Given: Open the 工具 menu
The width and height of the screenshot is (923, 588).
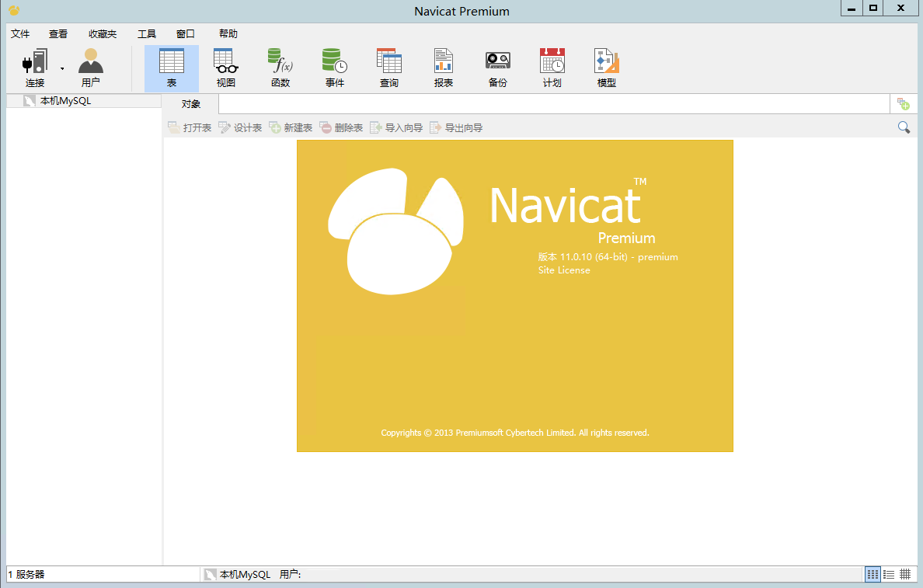Looking at the screenshot, I should pos(147,33).
